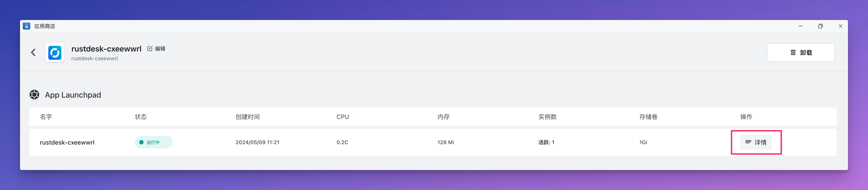
Task: Click the App Store icon in title bar
Action: point(27,26)
